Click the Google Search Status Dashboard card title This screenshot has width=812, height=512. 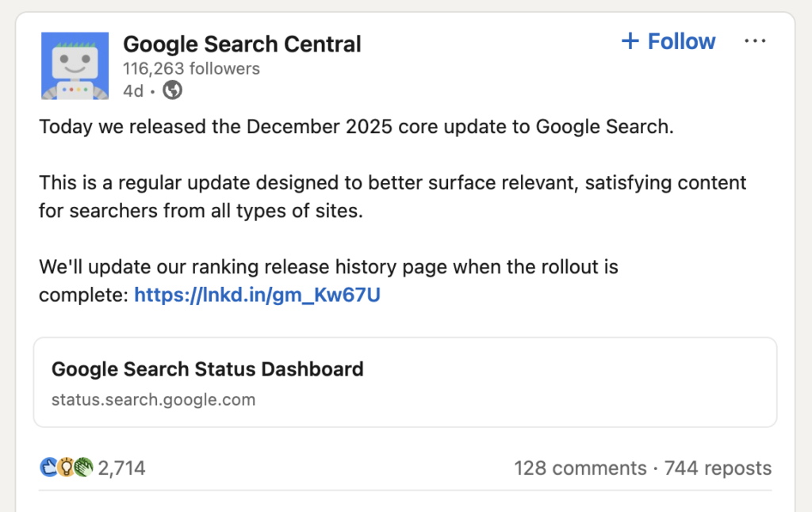207,369
